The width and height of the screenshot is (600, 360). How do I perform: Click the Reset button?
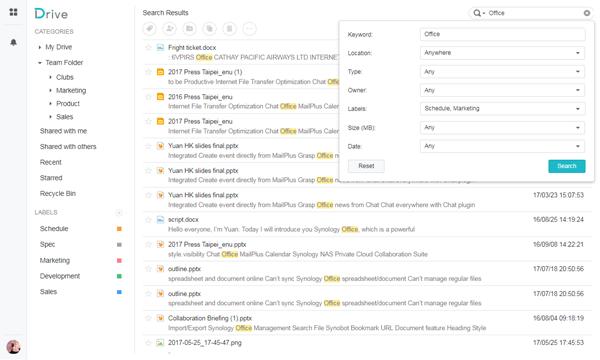(x=366, y=166)
